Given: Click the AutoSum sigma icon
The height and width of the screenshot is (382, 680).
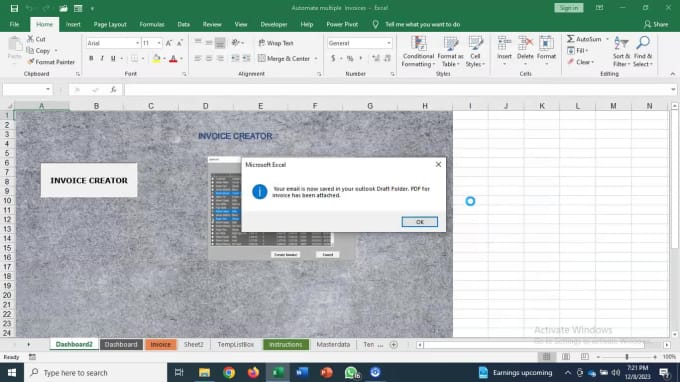Looking at the screenshot, I should pos(571,39).
